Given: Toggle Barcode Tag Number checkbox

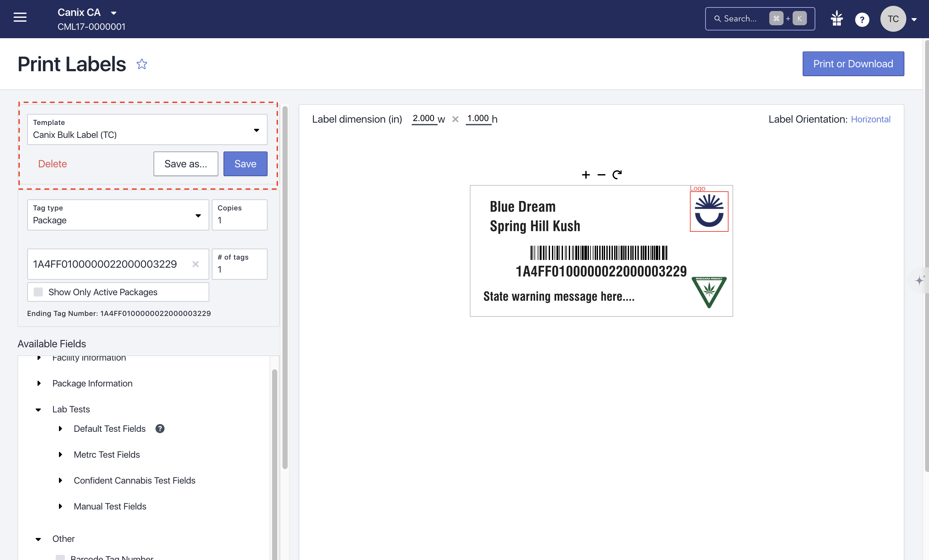Looking at the screenshot, I should 60,557.
